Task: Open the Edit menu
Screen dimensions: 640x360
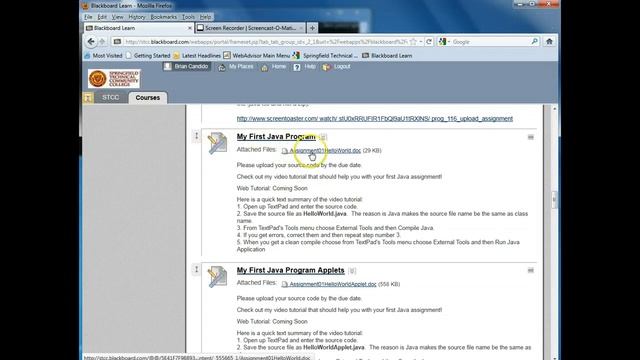Action: (102, 17)
